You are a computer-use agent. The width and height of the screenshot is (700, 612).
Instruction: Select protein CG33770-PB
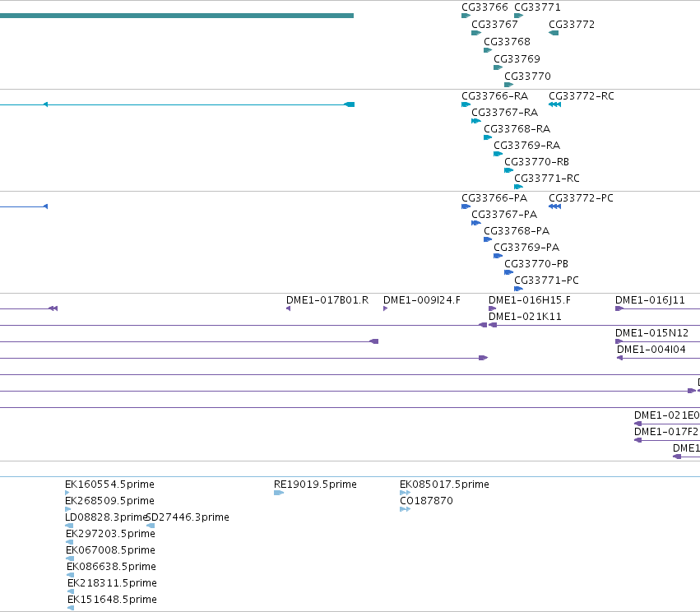pos(536,264)
